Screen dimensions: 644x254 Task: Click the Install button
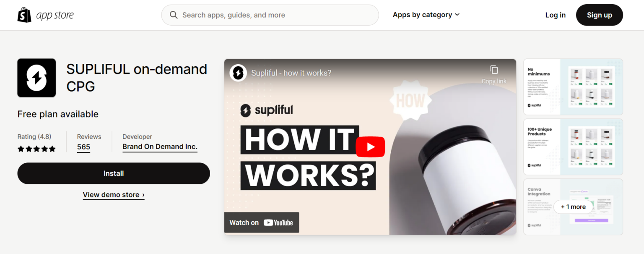tap(114, 173)
